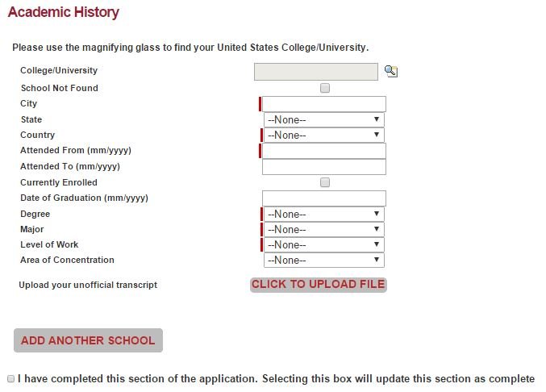Screen dimensions: 546x392
Task: Focus the City text field
Action: 324,104
